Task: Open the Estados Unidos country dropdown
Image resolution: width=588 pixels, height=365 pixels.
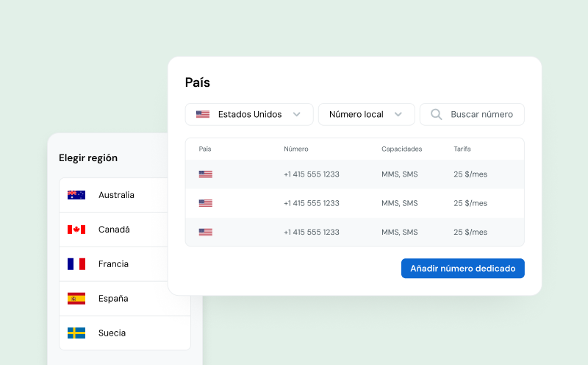Action: click(249, 115)
